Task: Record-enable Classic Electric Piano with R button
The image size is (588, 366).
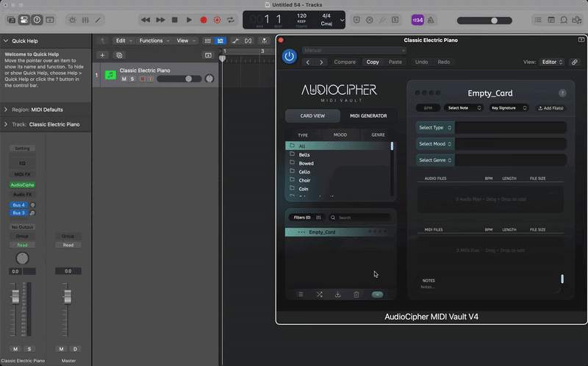Action: point(143,79)
